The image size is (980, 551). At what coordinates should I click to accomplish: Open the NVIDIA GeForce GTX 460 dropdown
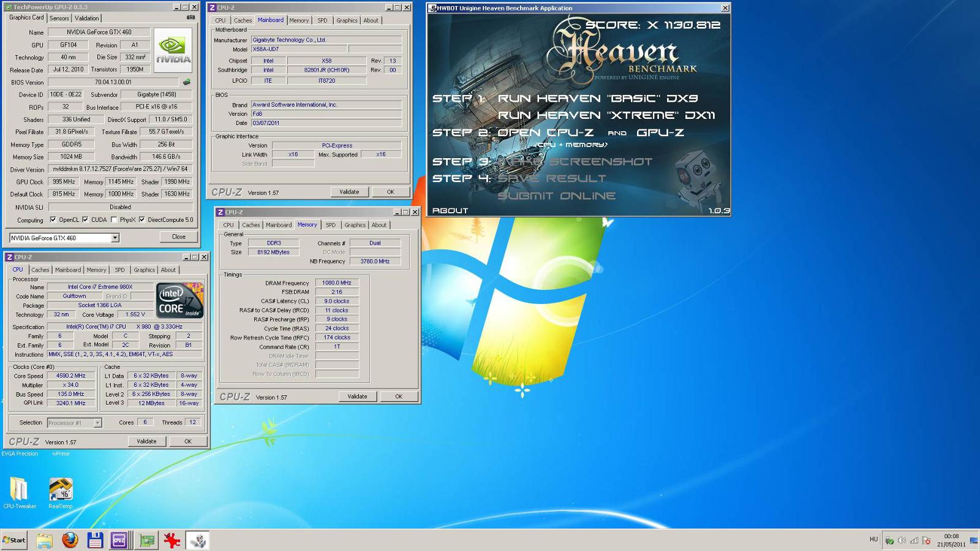click(115, 238)
